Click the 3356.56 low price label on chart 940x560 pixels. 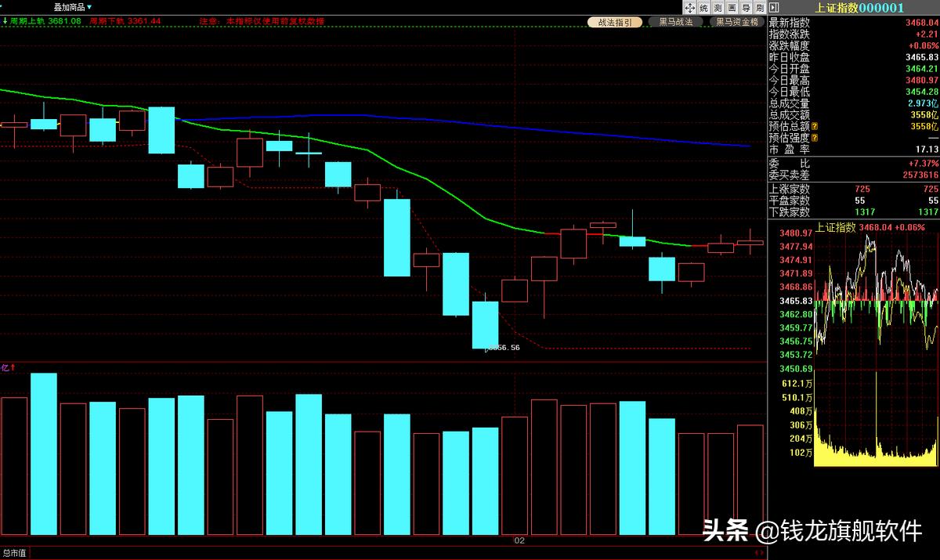503,347
